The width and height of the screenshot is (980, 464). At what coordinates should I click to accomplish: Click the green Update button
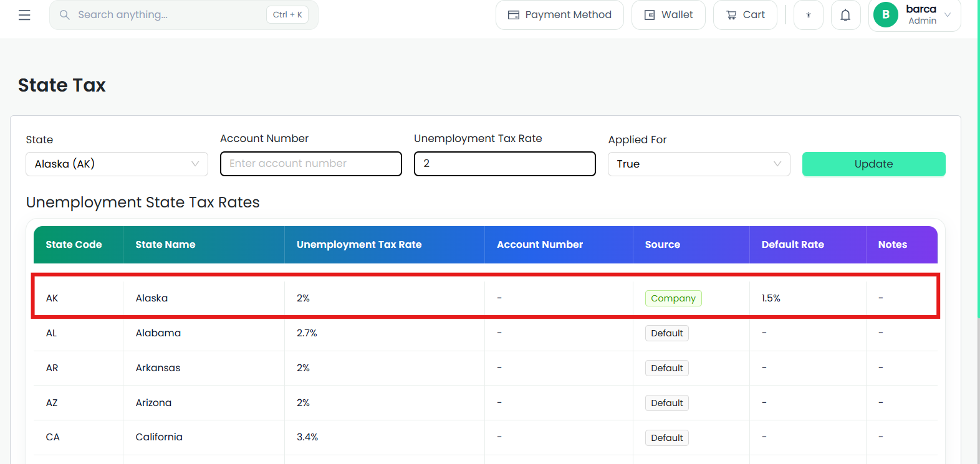click(x=873, y=164)
